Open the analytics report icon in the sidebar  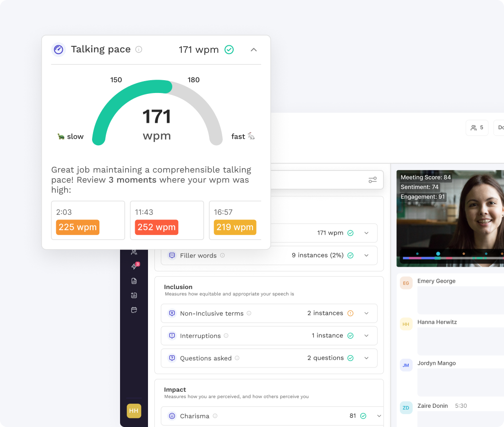134,280
